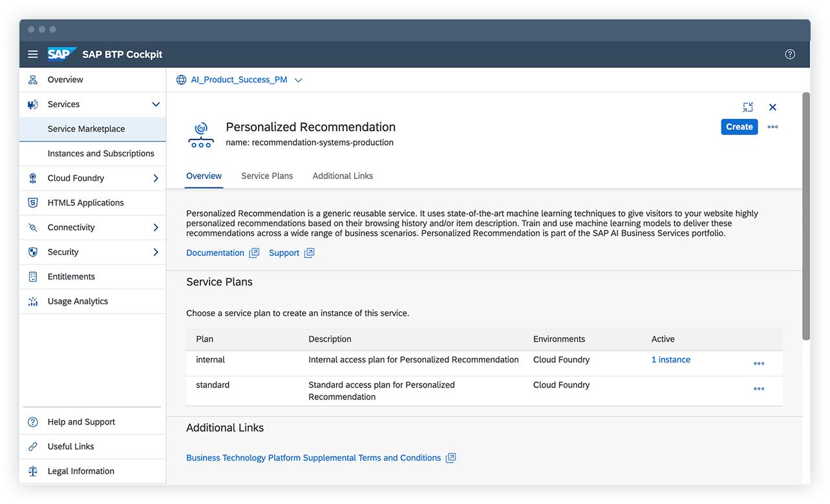Expand the Connectivity submenu arrow
Image resolution: width=830 pixels, height=504 pixels.
tap(155, 227)
